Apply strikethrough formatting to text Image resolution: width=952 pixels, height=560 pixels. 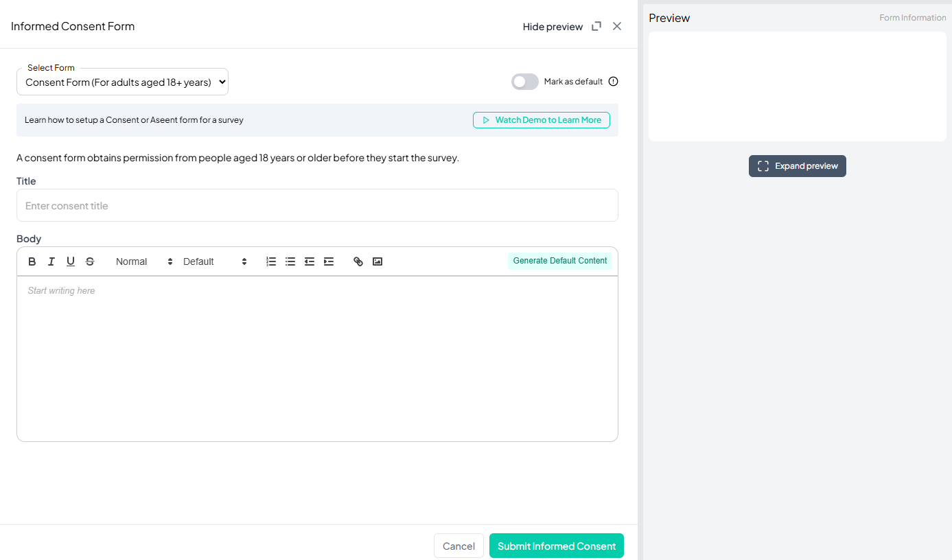(x=90, y=261)
